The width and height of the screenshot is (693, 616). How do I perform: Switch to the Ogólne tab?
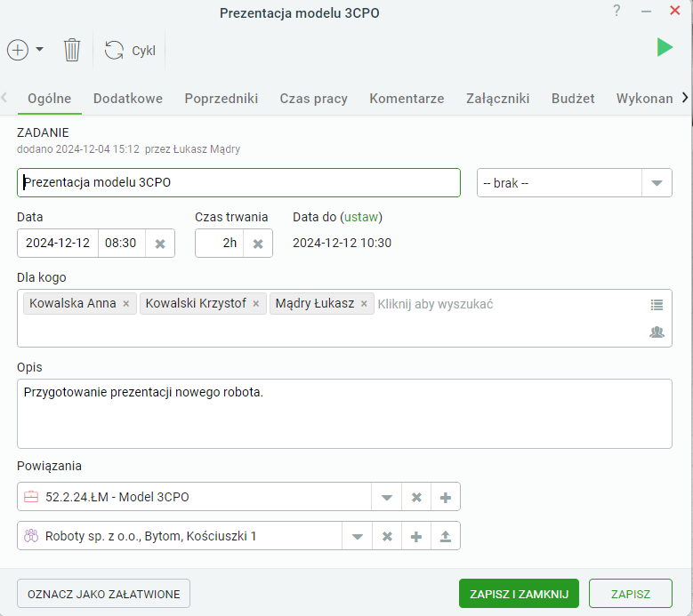(x=50, y=99)
